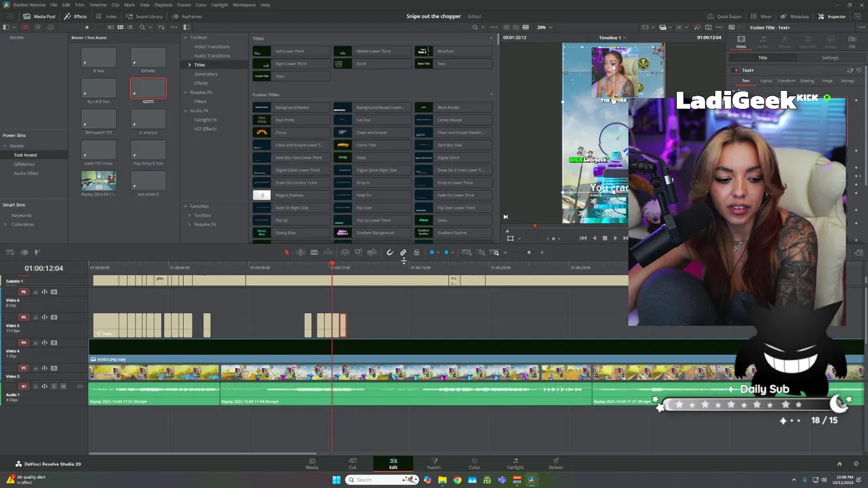Screen dimensions: 868x488
Task: Select the Generators category
Action: 205,74
